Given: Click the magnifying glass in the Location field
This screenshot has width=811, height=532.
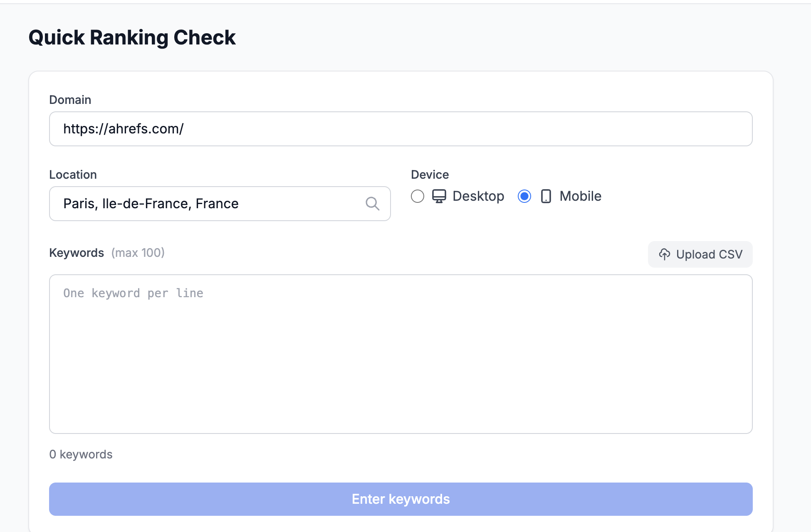Looking at the screenshot, I should point(373,204).
